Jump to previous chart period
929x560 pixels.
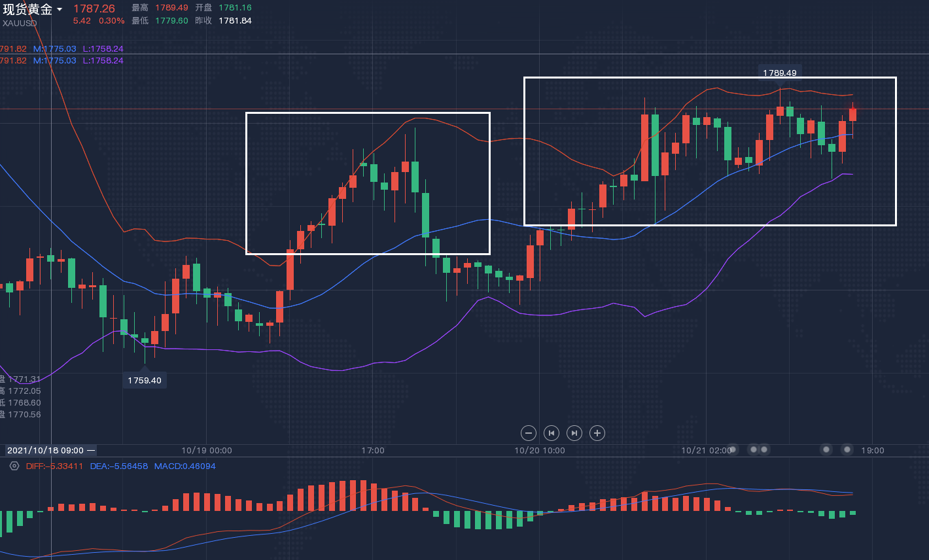point(552,433)
